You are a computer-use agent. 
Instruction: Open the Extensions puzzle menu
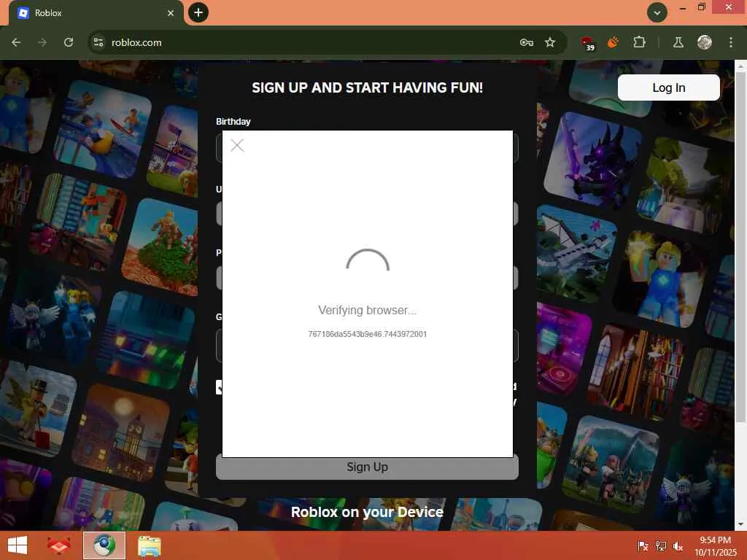(639, 42)
